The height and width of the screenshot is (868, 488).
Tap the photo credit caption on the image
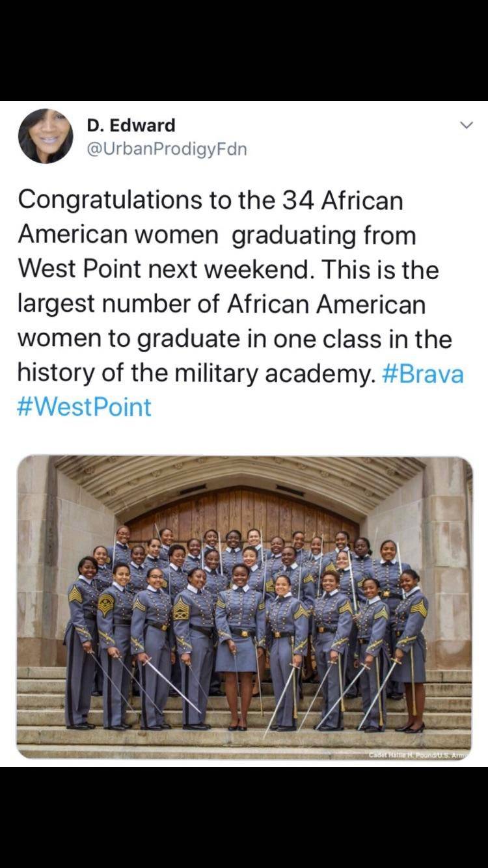tap(418, 753)
